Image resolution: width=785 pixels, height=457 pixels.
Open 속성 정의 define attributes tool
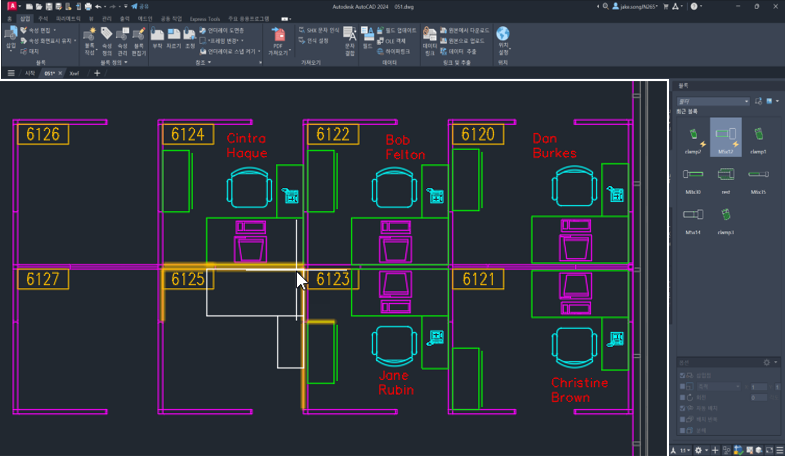click(107, 41)
